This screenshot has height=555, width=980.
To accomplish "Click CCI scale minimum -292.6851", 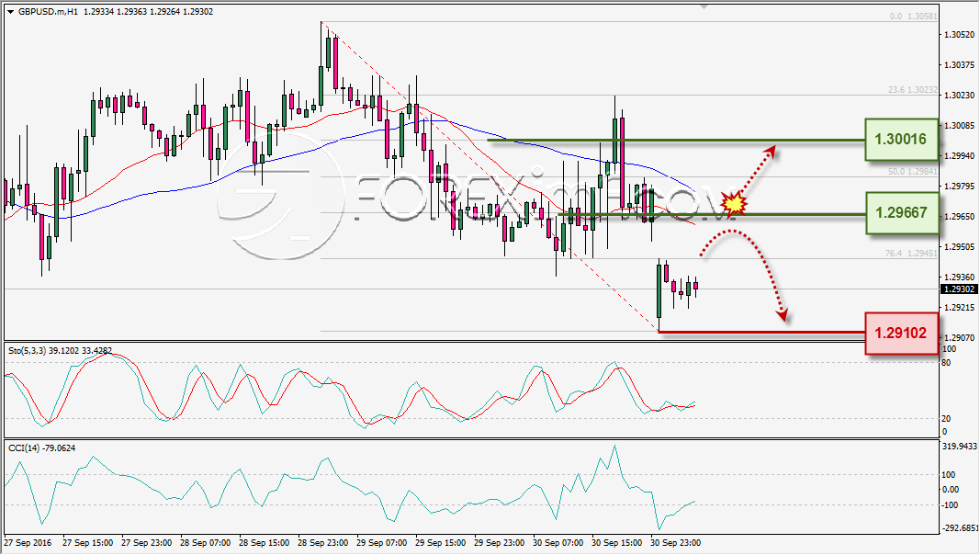I will tap(960, 528).
